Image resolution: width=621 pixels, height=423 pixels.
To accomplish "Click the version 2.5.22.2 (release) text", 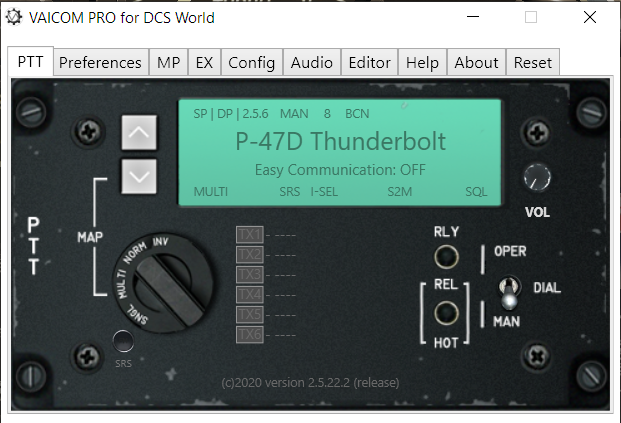I will tap(310, 383).
